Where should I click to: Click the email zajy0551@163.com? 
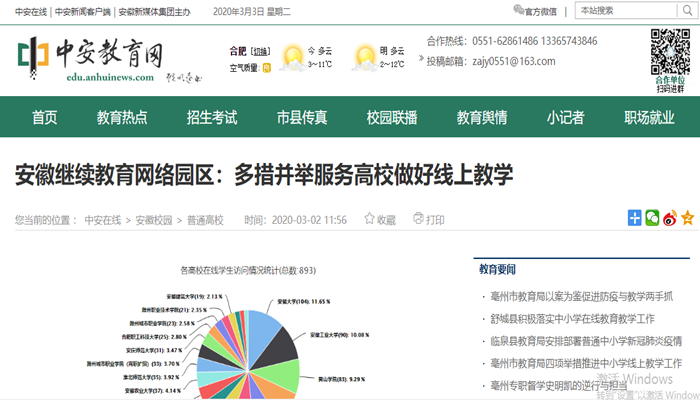514,61
